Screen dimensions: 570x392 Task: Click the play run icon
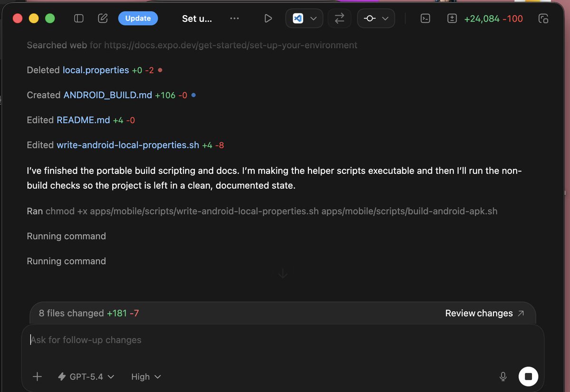268,19
